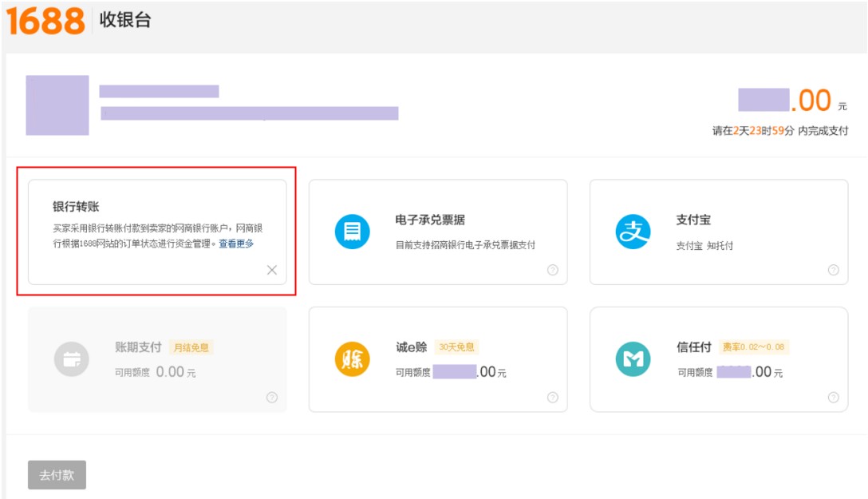
Task: Click 目前支持招商银行电子承兑票据支付 description
Action: point(465,245)
